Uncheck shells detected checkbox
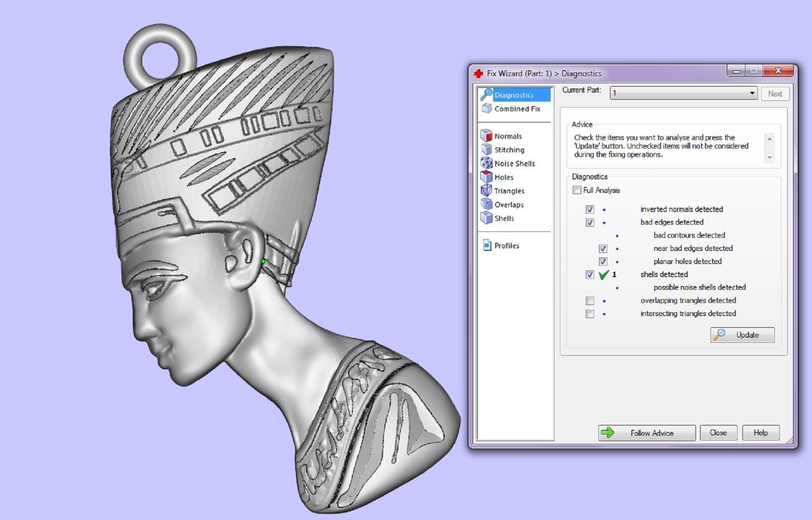Image resolution: width=812 pixels, height=520 pixels. click(590, 275)
